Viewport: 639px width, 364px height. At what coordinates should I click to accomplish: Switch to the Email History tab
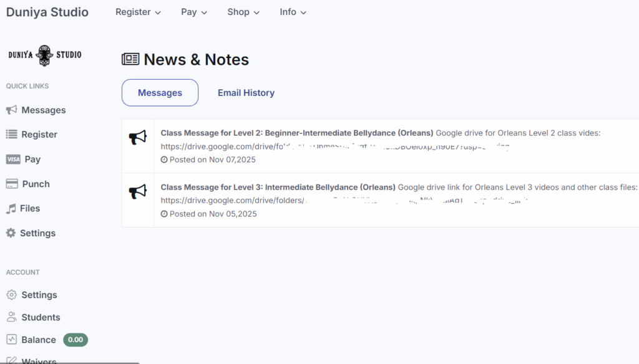coord(246,93)
